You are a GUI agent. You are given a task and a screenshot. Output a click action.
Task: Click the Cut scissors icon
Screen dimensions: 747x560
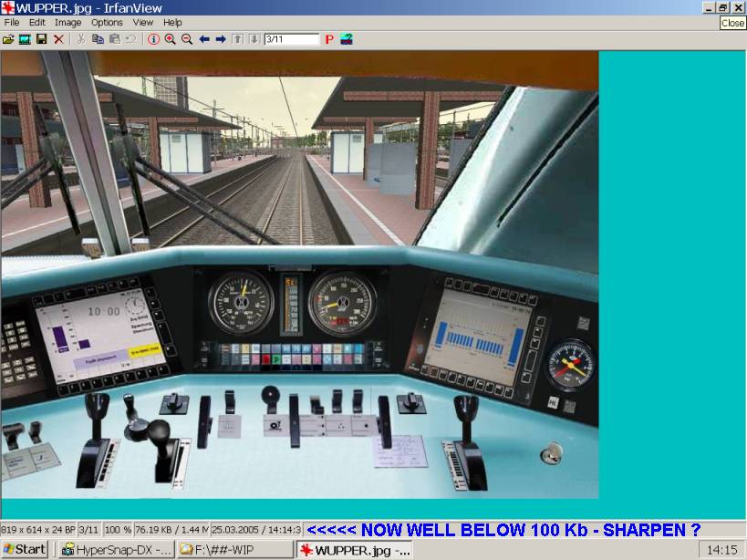81,39
